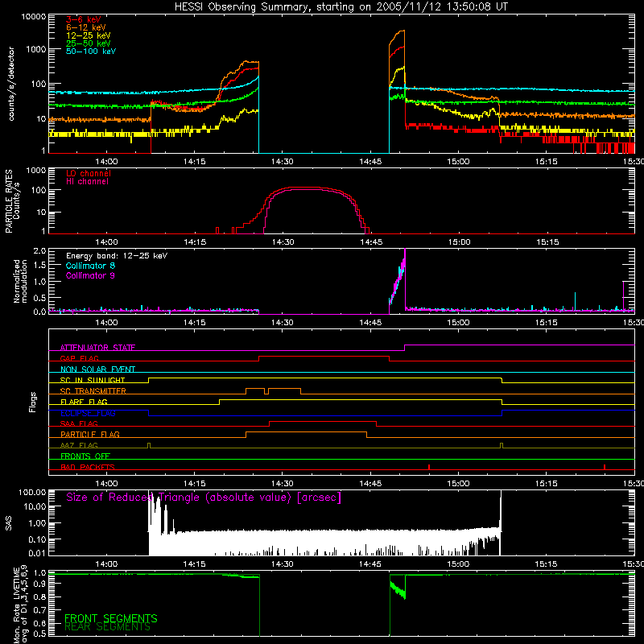Click the SC TRANSMITTER flag label
This screenshot has width=644, height=644.
[93, 390]
